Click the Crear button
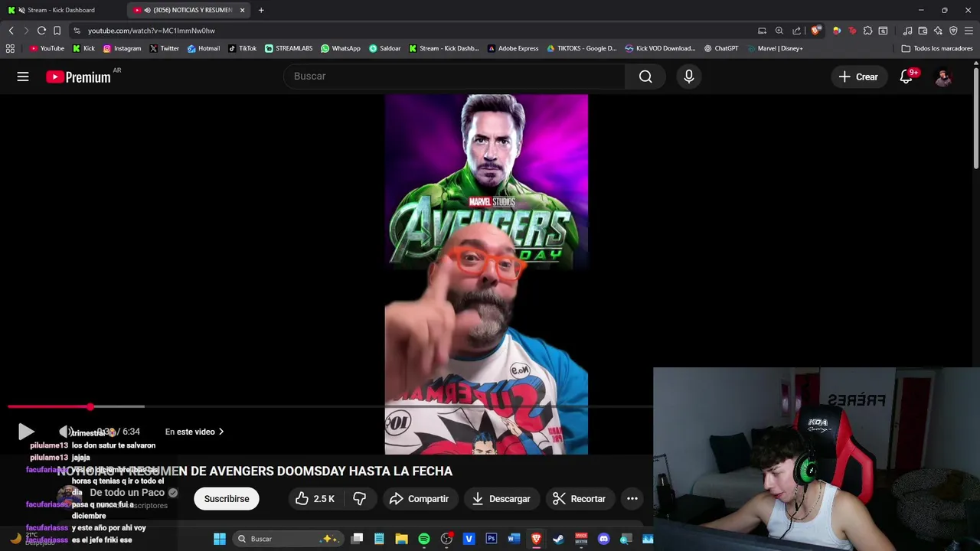Viewport: 980px width, 551px height. [x=858, y=77]
